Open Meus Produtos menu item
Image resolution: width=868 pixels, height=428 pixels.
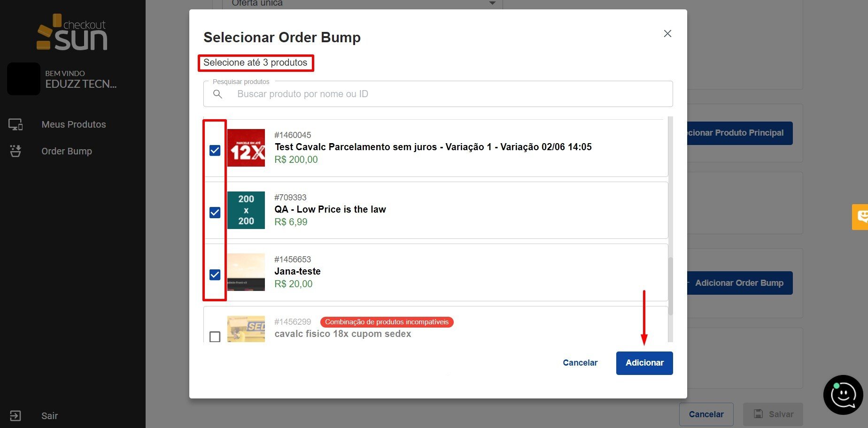coord(73,124)
